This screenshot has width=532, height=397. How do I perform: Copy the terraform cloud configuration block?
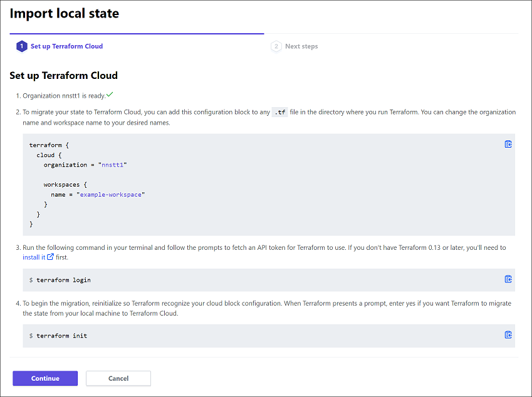click(x=508, y=144)
